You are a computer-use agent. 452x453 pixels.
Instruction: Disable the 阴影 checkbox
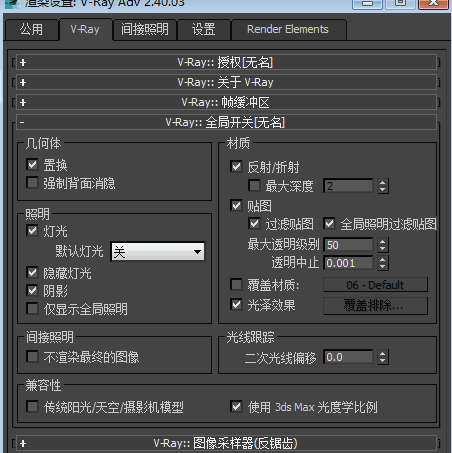pyautogui.click(x=32, y=290)
